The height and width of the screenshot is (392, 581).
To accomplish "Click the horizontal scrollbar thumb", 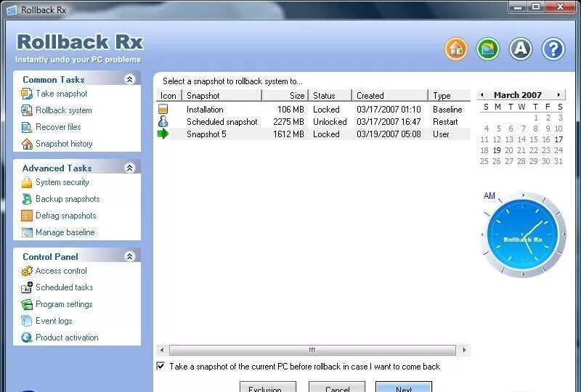I will coord(312,350).
